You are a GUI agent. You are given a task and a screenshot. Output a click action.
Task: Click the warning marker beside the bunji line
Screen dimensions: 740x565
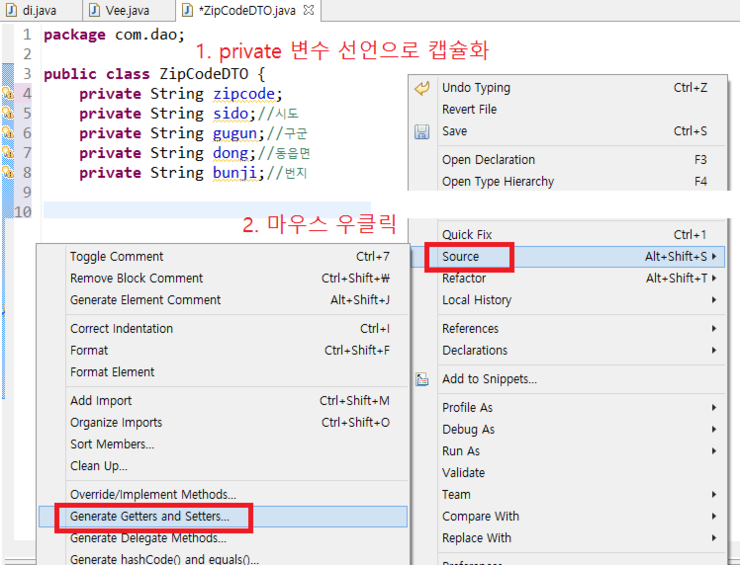[x=8, y=173]
